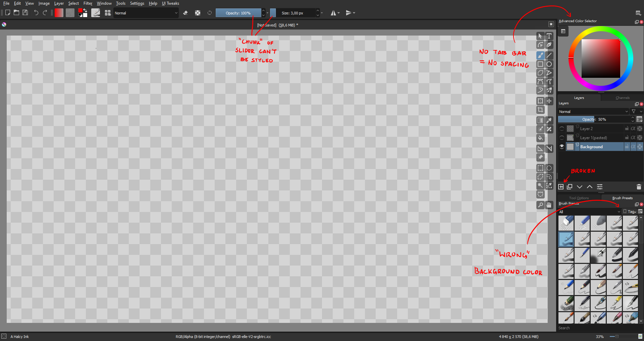Select the Layer 2 row

pyautogui.click(x=601, y=128)
